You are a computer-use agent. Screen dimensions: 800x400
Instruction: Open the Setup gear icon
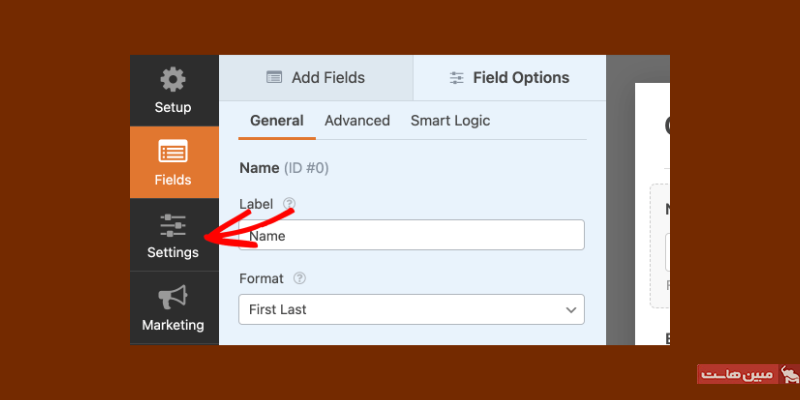click(173, 80)
